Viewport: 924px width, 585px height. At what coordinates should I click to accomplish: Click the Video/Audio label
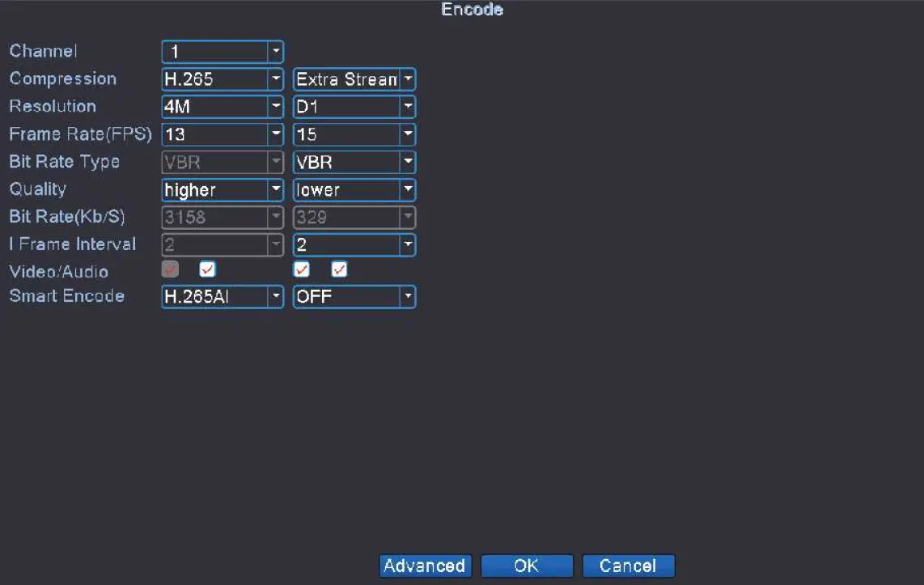coord(59,272)
